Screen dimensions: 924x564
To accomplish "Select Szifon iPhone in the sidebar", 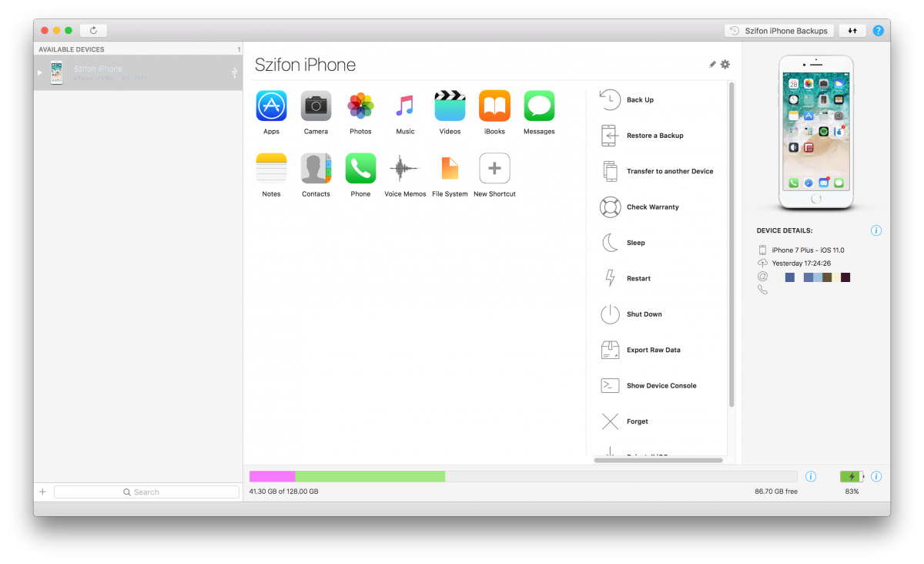I will pyautogui.click(x=139, y=73).
